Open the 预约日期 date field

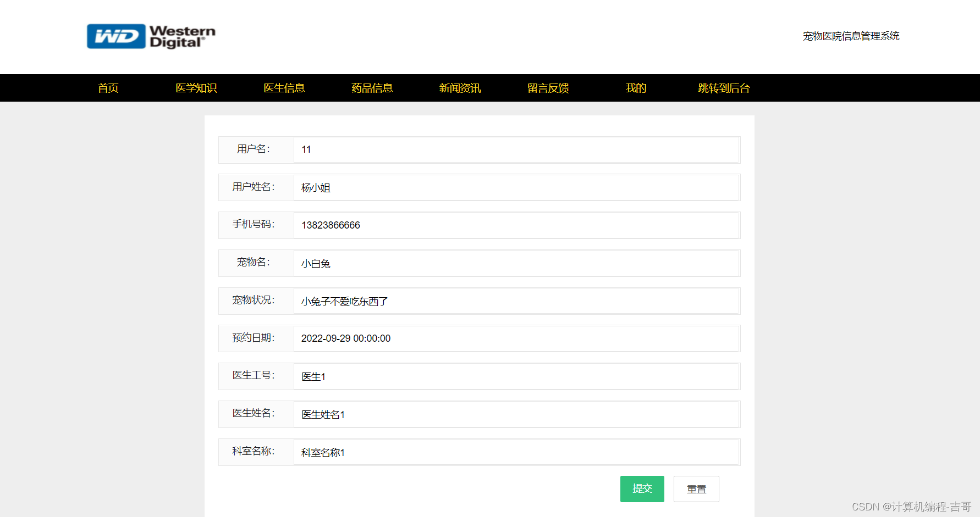coord(516,338)
